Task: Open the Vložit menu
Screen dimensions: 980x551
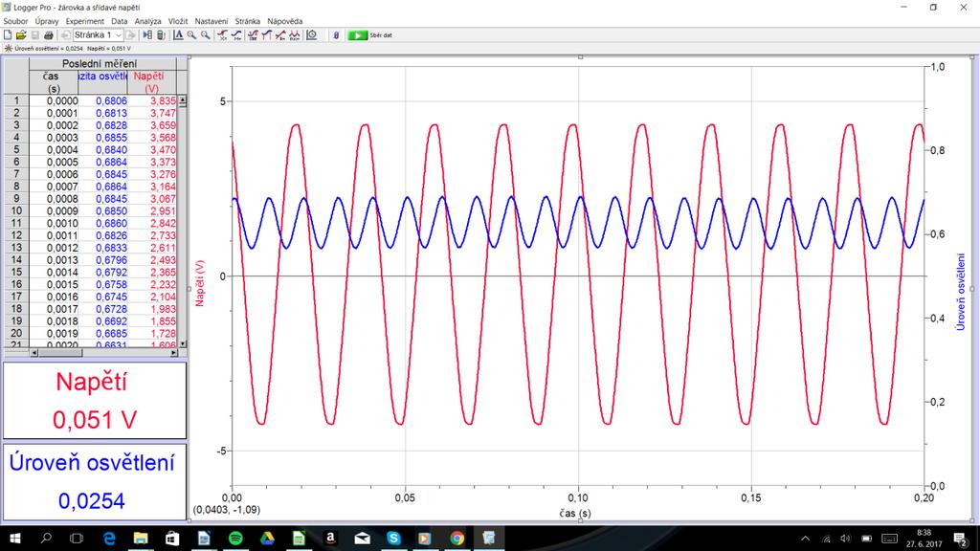Action: [178, 21]
